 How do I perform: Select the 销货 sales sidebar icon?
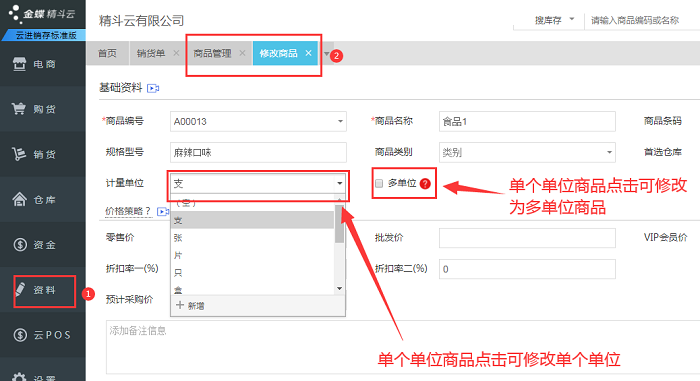pos(19,154)
